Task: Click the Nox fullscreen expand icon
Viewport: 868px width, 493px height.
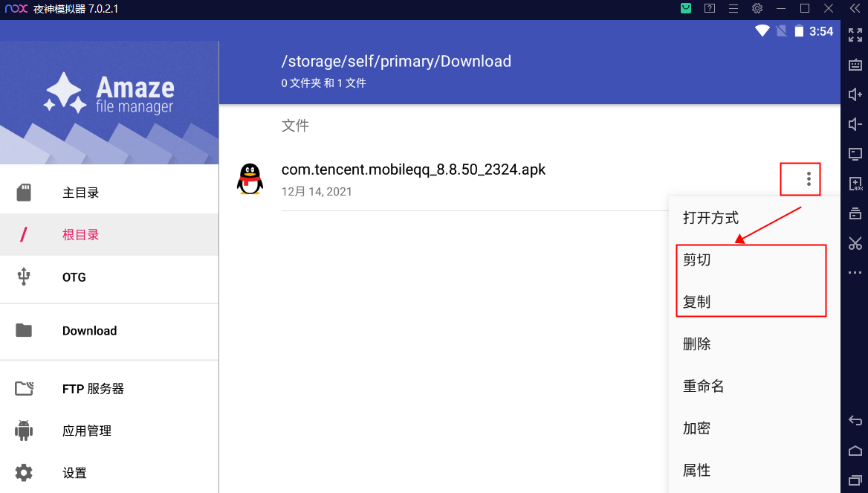Action: 855,35
